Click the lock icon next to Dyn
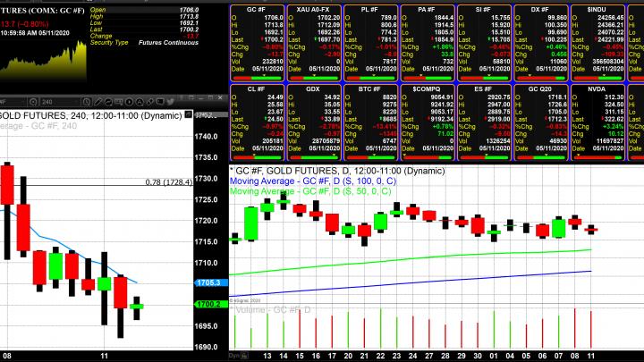644x362 pixels. (x=244, y=356)
